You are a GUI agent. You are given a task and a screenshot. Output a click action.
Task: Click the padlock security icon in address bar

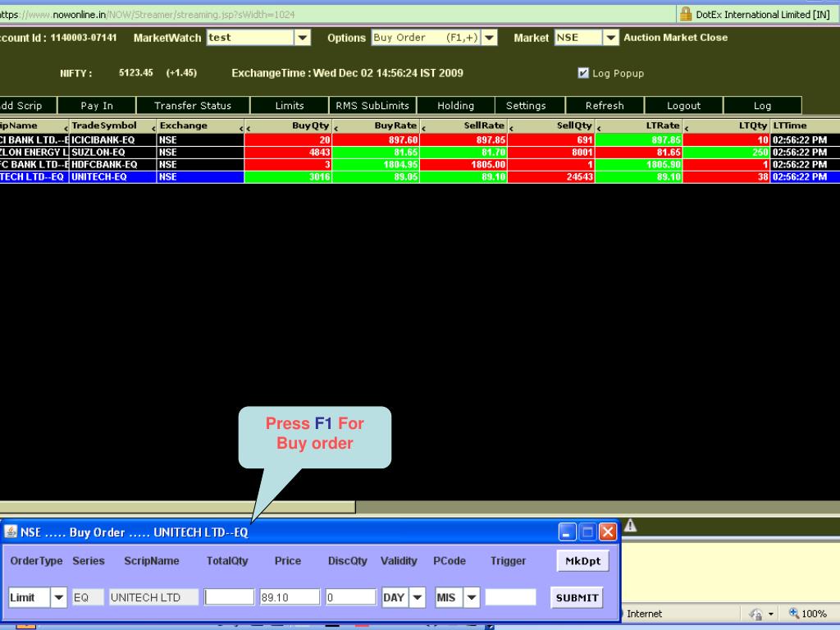[x=686, y=14]
